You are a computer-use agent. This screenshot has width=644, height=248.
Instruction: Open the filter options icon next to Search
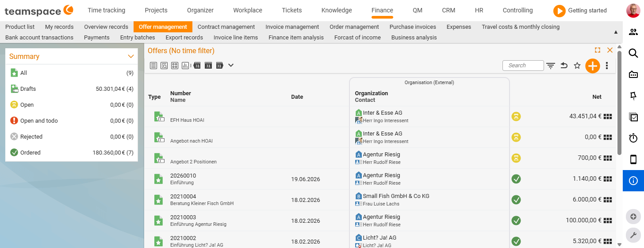pyautogui.click(x=551, y=66)
